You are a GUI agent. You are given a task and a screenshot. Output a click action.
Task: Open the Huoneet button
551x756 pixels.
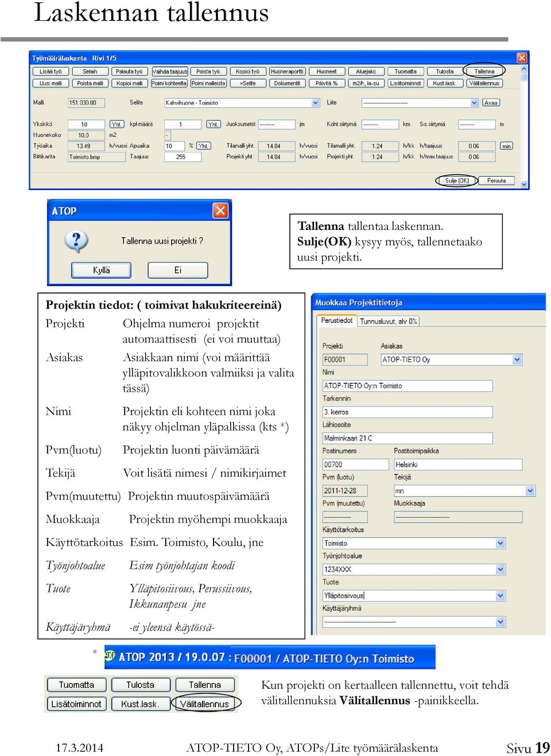(x=327, y=72)
